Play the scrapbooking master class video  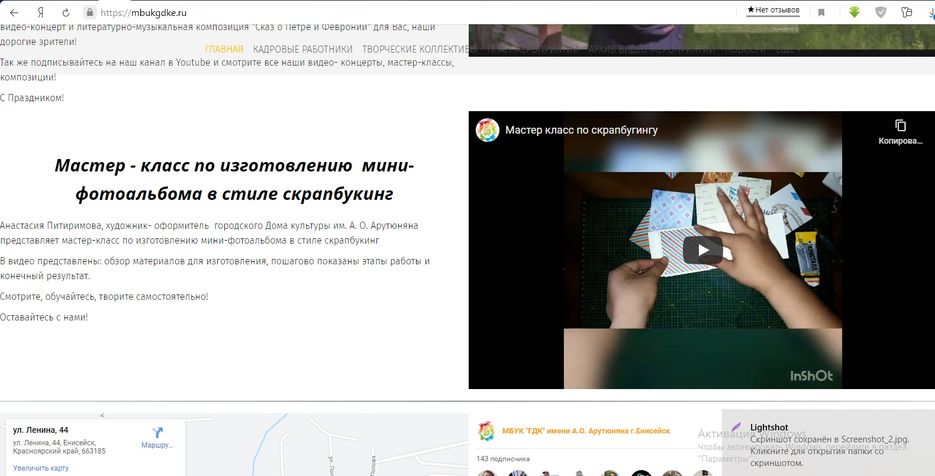click(x=702, y=250)
